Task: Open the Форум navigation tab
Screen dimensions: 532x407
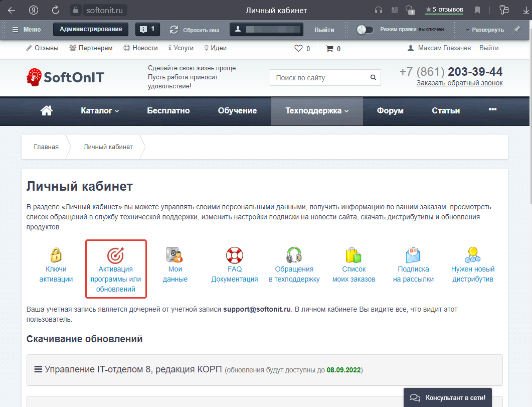Action: [x=390, y=111]
